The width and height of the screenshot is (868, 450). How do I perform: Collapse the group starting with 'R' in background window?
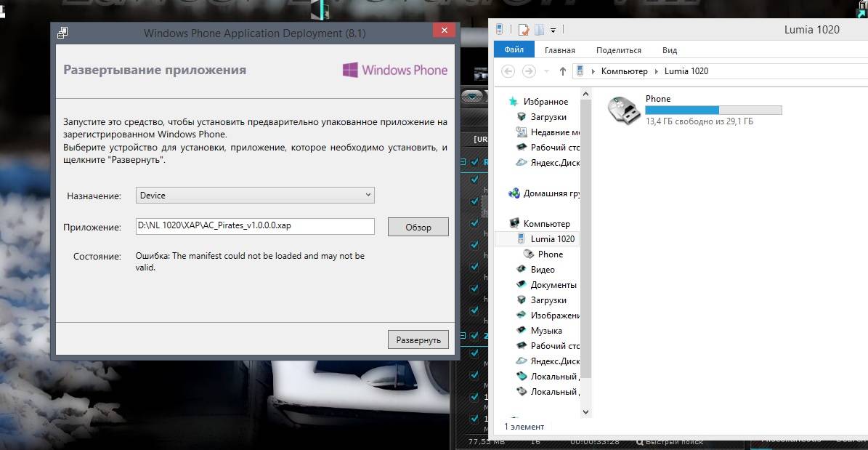tap(464, 162)
